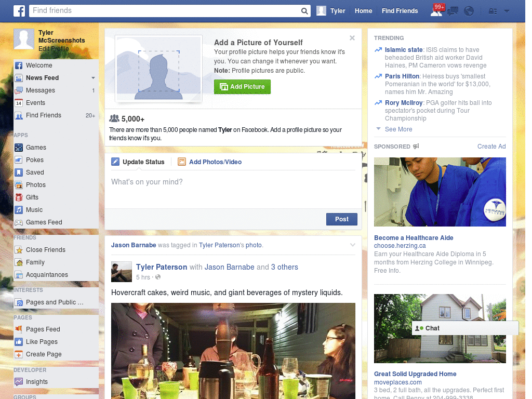532x399 pixels.
Task: Click the What's on your mind field
Action: (233, 189)
